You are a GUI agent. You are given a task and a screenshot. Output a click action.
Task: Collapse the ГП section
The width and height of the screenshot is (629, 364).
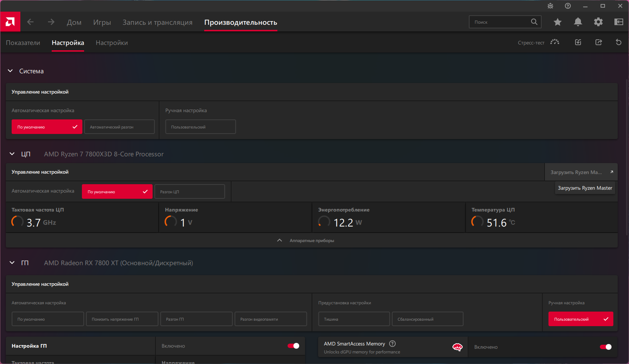tap(12, 263)
